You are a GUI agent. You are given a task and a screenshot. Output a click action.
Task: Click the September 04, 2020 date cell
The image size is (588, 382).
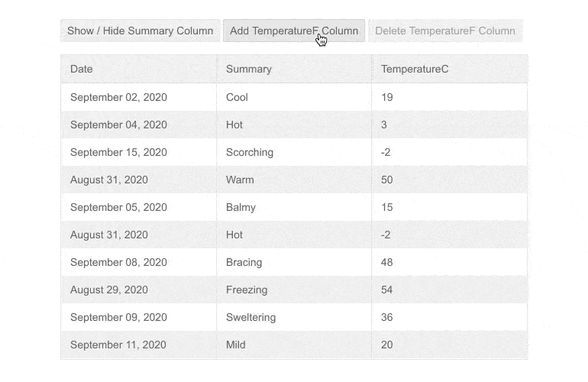[x=118, y=125]
